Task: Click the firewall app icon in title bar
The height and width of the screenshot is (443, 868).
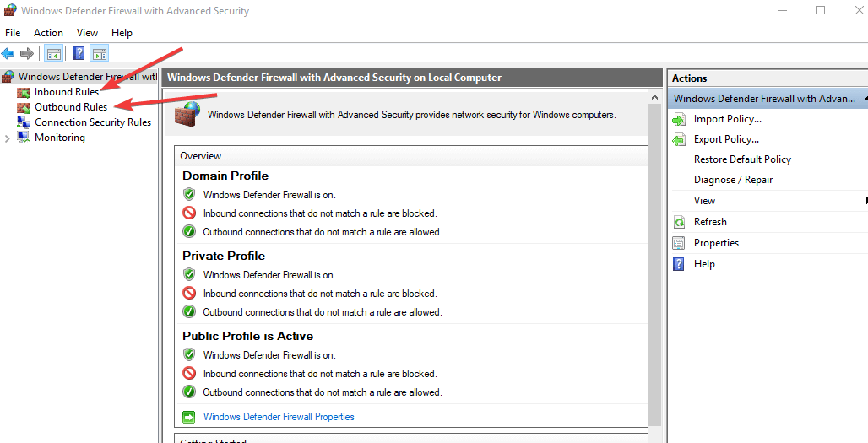Action: [x=9, y=10]
